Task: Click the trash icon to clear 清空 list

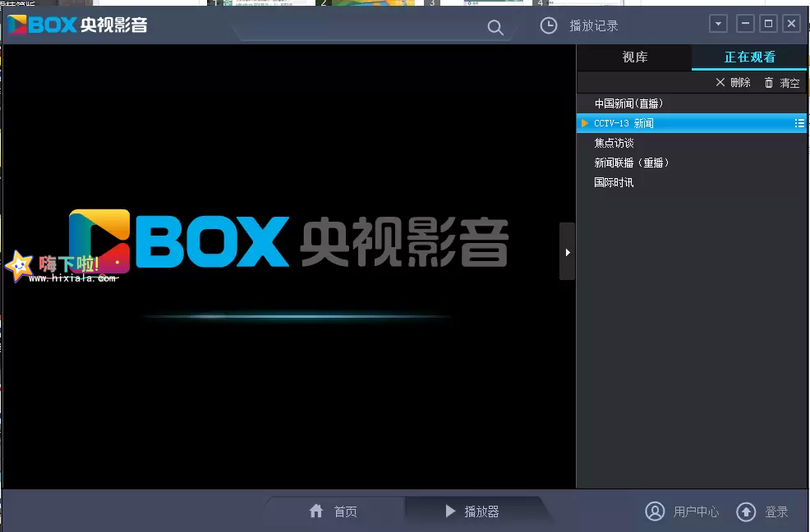Action: pos(769,82)
